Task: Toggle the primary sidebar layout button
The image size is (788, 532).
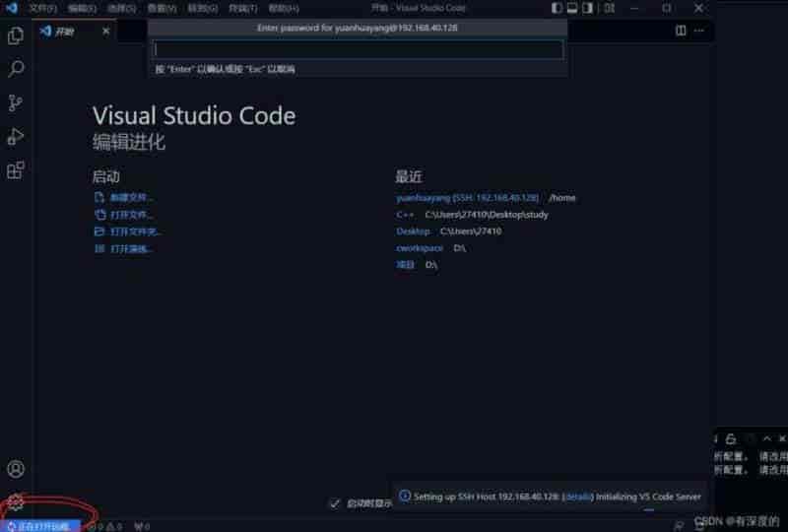Action: pyautogui.click(x=573, y=8)
